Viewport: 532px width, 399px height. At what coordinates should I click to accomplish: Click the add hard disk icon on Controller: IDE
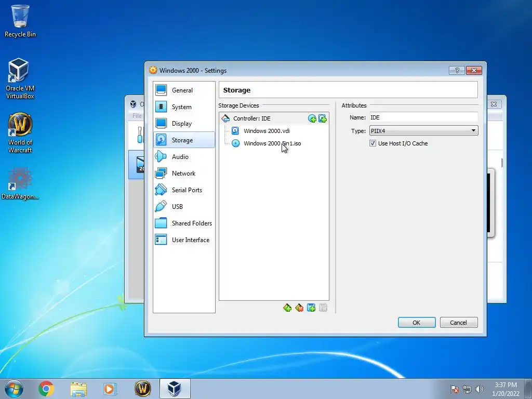(x=322, y=118)
